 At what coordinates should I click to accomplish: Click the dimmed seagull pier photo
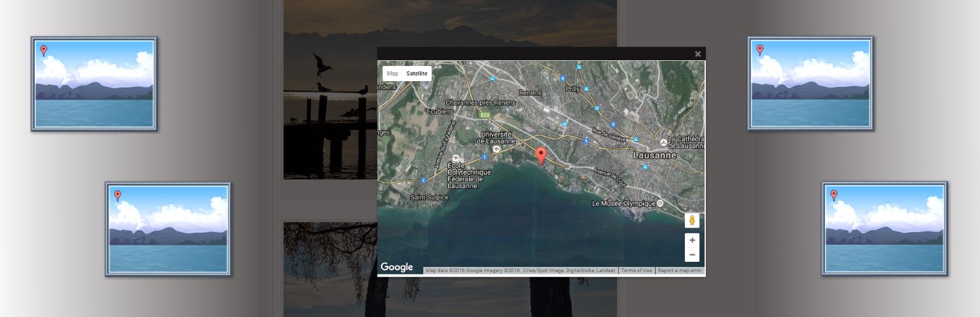[330, 95]
